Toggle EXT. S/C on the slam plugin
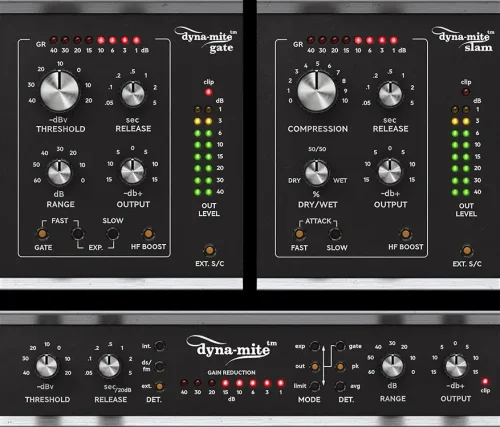 (x=467, y=250)
